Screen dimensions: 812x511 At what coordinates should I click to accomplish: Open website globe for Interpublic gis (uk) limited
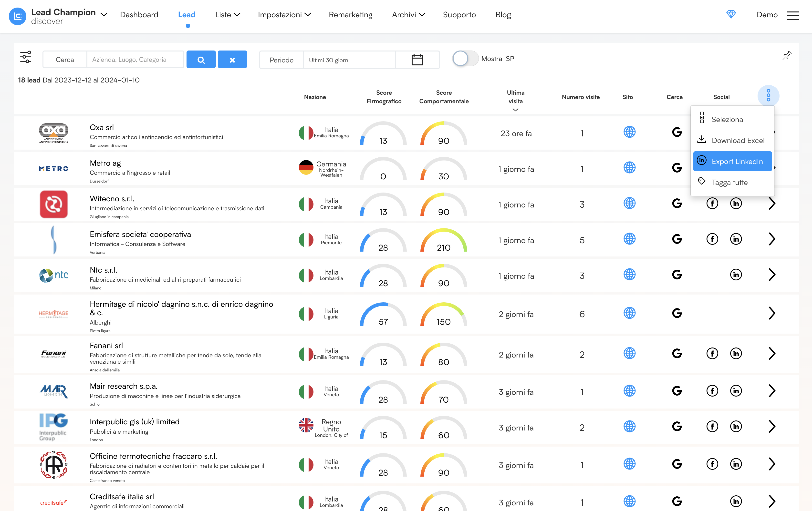tap(629, 426)
